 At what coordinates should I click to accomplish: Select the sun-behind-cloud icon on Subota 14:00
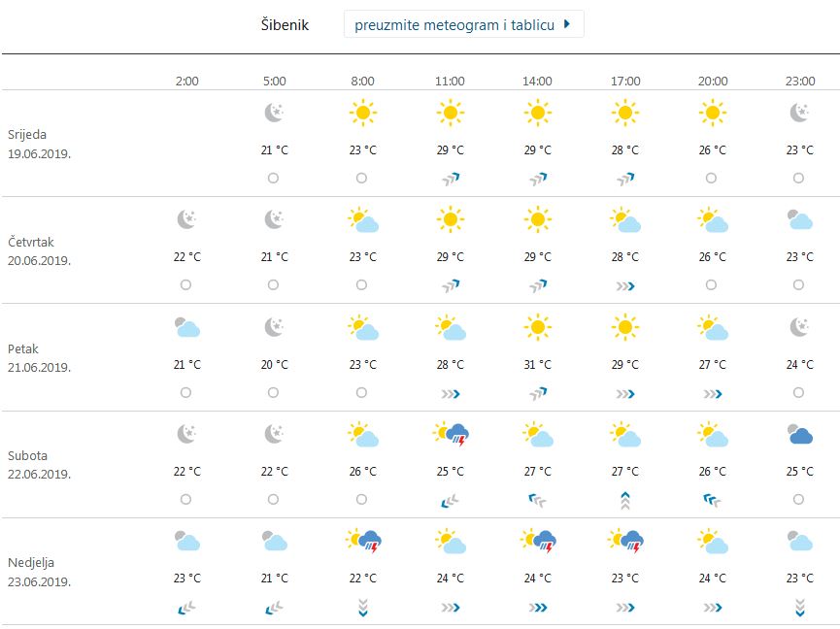pyautogui.click(x=536, y=435)
